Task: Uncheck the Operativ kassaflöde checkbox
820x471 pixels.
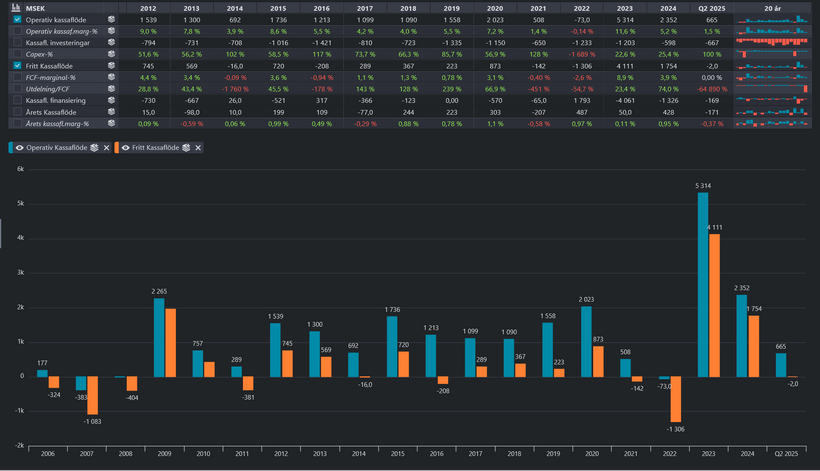Action: pyautogui.click(x=17, y=19)
